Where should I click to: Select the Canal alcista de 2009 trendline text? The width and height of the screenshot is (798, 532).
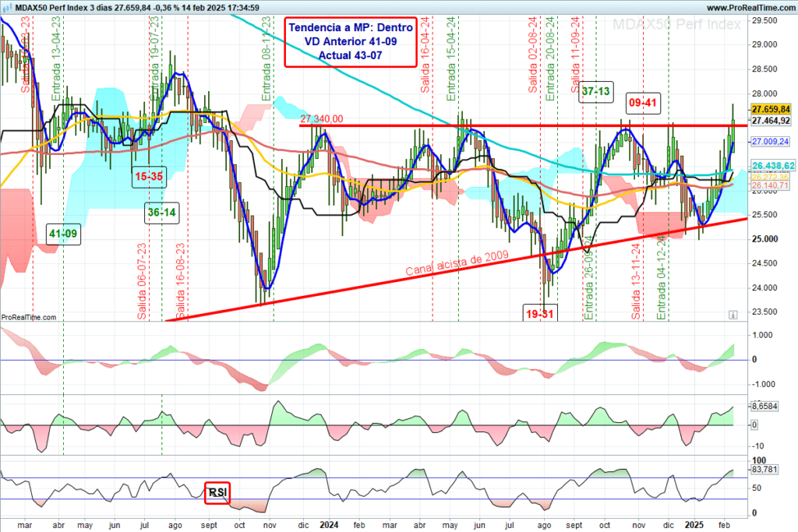click(457, 265)
